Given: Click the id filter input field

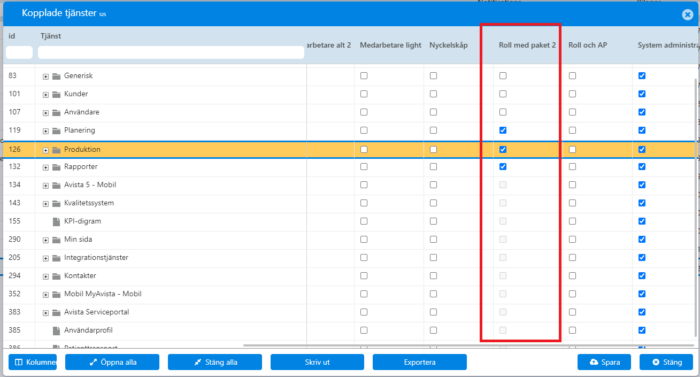Looking at the screenshot, I should pyautogui.click(x=19, y=52).
